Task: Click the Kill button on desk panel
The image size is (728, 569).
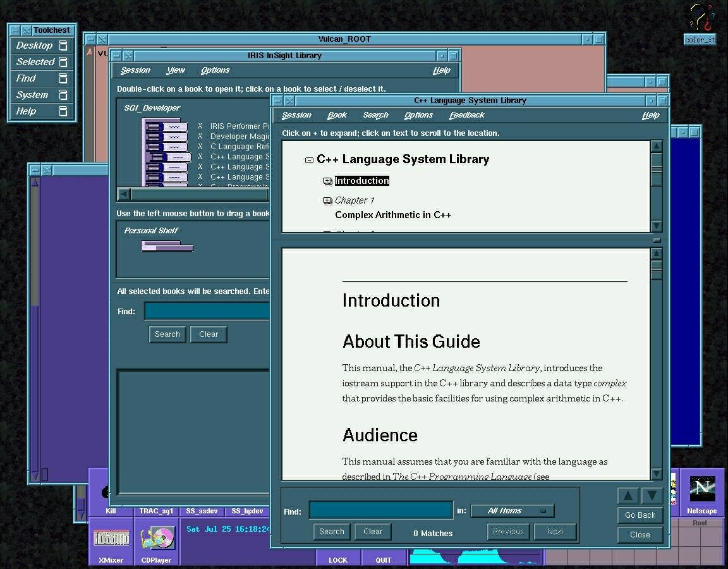Action: click(111, 511)
